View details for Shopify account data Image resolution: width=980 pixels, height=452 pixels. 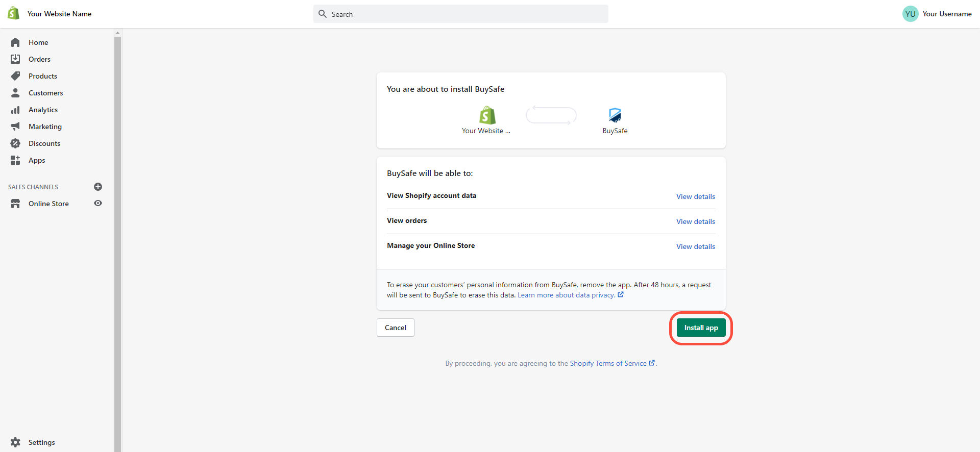696,196
